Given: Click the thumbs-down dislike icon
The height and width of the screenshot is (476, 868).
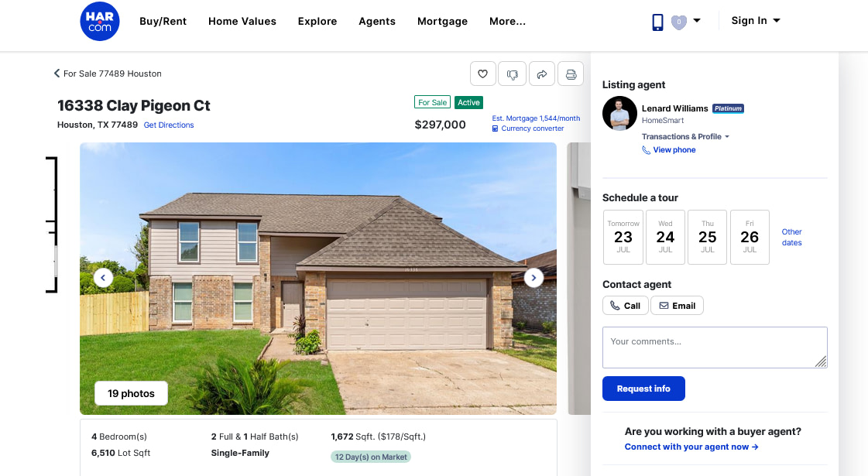Looking at the screenshot, I should [x=512, y=74].
